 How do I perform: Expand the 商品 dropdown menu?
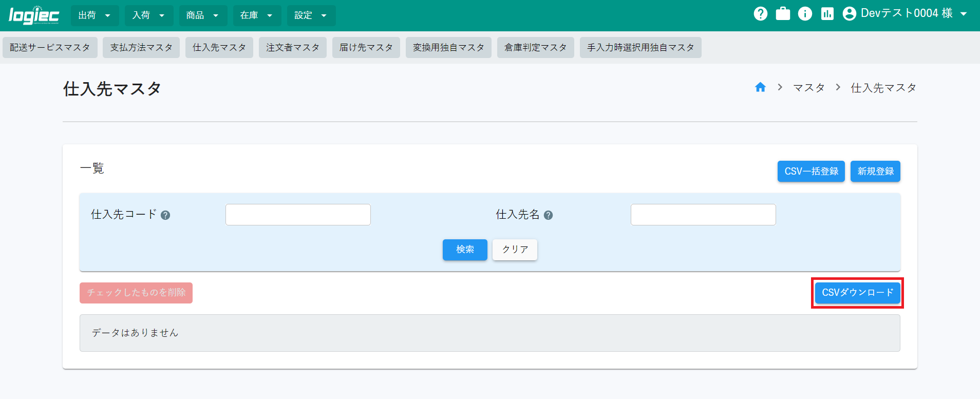coord(203,15)
